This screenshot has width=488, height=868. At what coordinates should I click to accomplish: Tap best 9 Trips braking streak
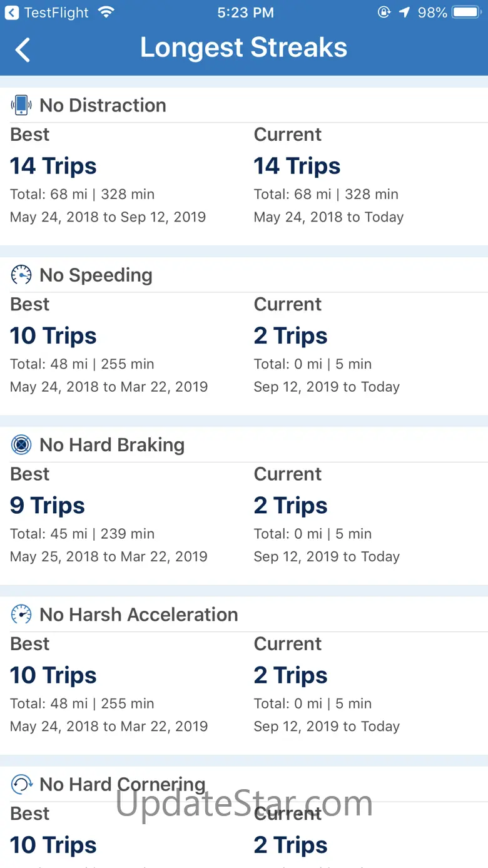[x=48, y=505]
